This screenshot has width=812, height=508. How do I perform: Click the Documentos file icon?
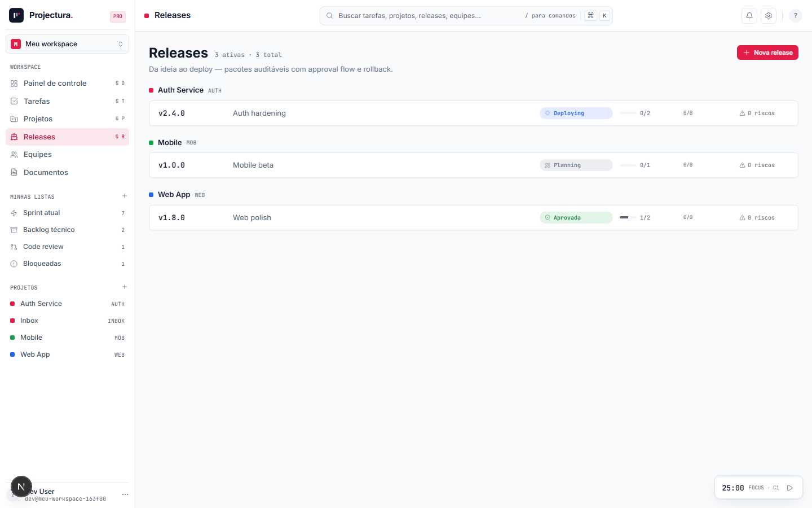[14, 173]
